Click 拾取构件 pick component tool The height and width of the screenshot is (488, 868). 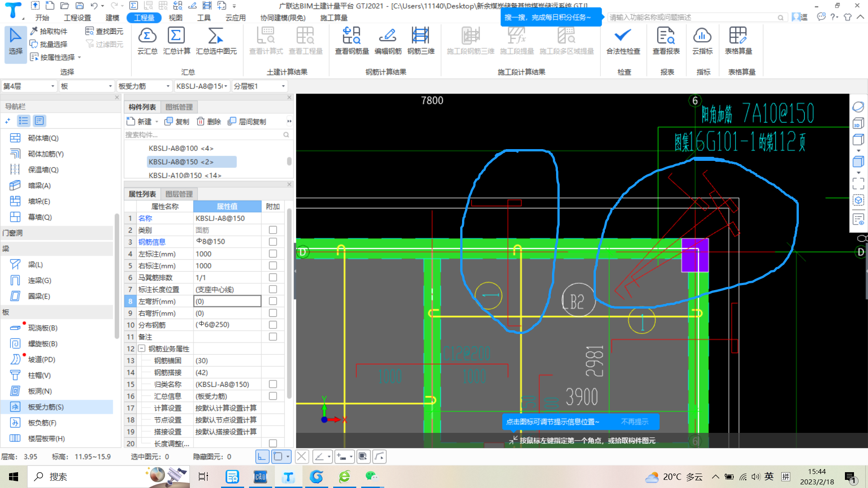tap(49, 31)
